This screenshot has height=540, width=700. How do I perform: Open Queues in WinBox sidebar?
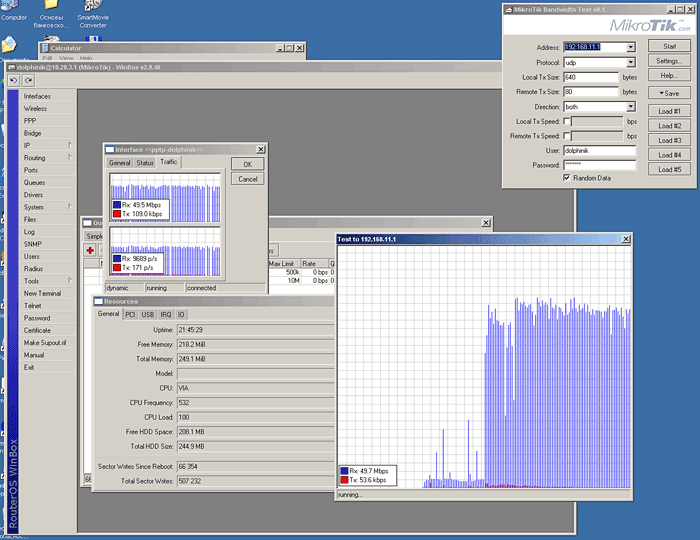(47, 183)
